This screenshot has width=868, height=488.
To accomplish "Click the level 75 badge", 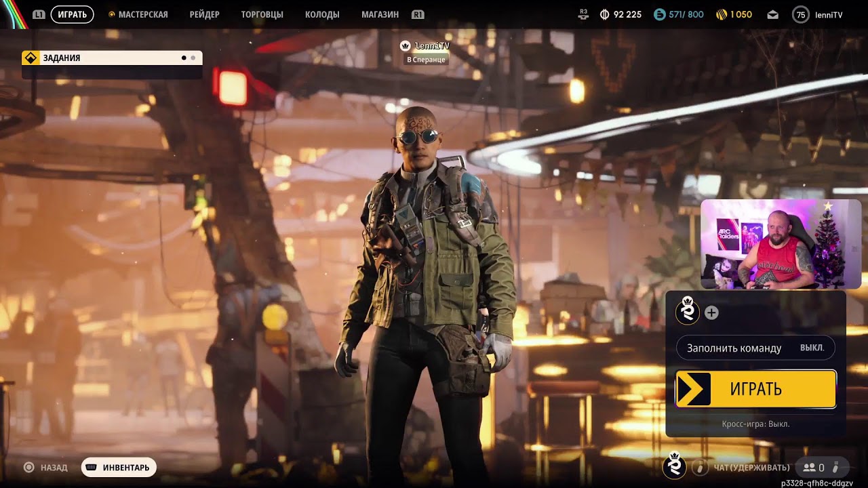I will tap(801, 14).
